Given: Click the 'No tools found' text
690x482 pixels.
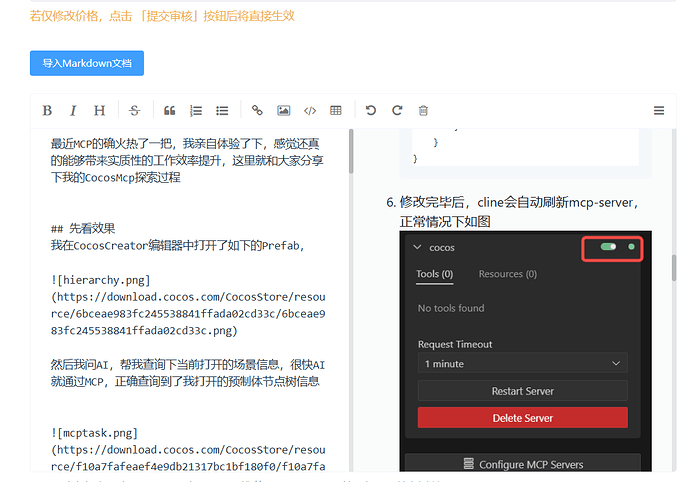Looking at the screenshot, I should tap(451, 308).
